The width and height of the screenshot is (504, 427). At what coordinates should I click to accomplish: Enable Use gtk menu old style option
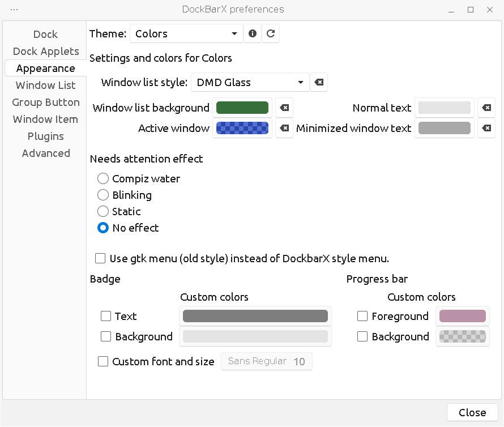101,259
